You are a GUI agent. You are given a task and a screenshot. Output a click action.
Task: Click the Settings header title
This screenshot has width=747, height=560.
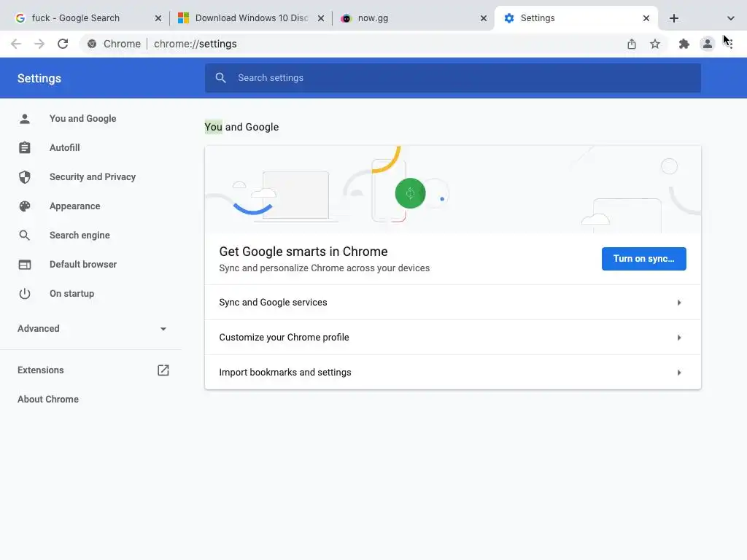click(39, 79)
